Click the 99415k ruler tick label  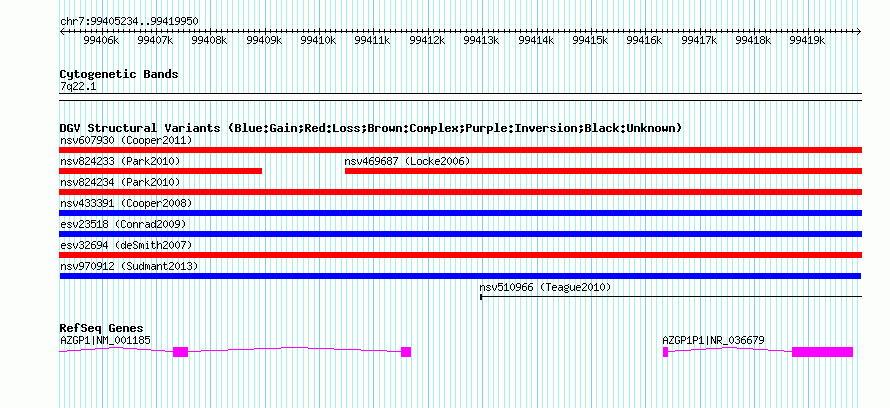click(590, 40)
